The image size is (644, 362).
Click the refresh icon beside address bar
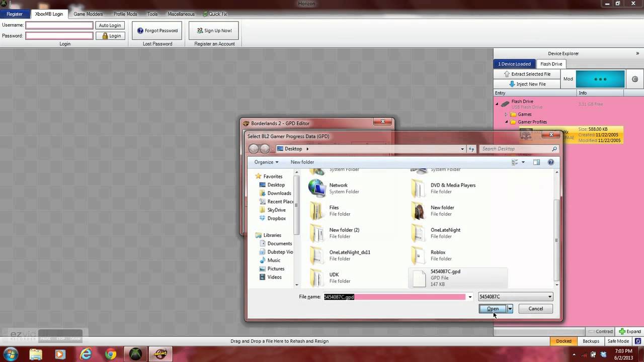471,149
